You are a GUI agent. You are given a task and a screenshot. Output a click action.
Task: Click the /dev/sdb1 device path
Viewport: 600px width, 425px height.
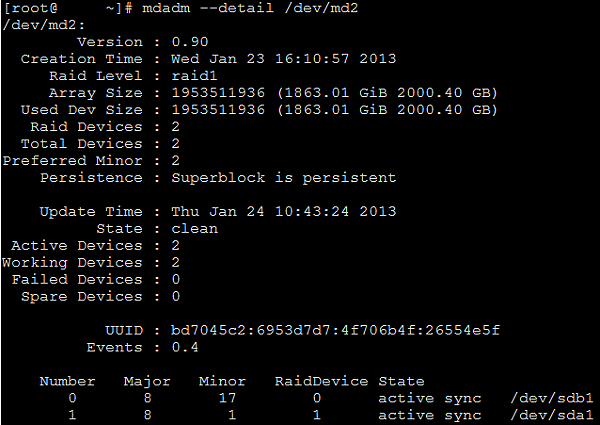click(x=552, y=398)
